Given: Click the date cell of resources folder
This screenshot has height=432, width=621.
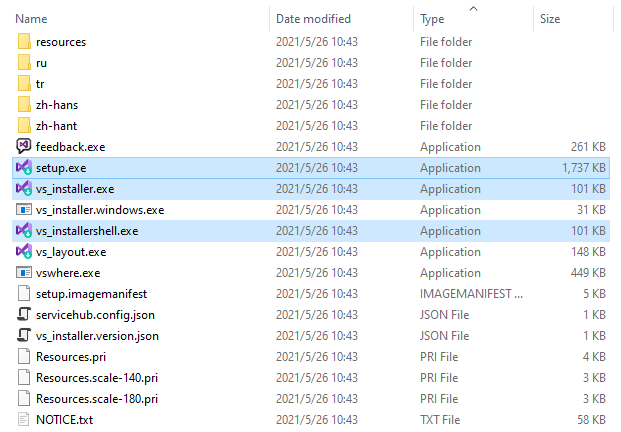Looking at the screenshot, I should (317, 42).
